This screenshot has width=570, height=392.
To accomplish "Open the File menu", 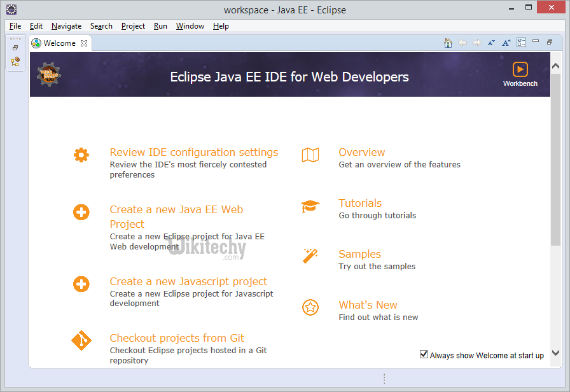I will coord(15,26).
